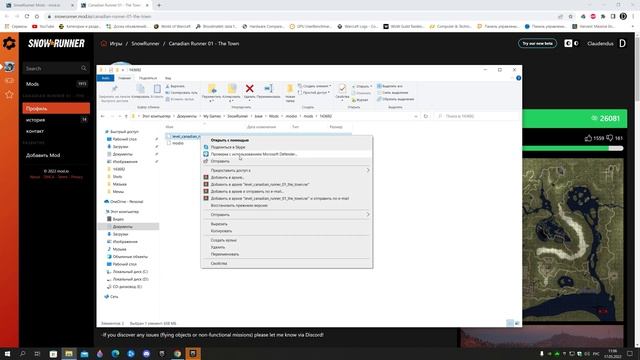Viewport: 640px width, 360px height.
Task: Open the address bar history dropdown
Action: click(416, 116)
